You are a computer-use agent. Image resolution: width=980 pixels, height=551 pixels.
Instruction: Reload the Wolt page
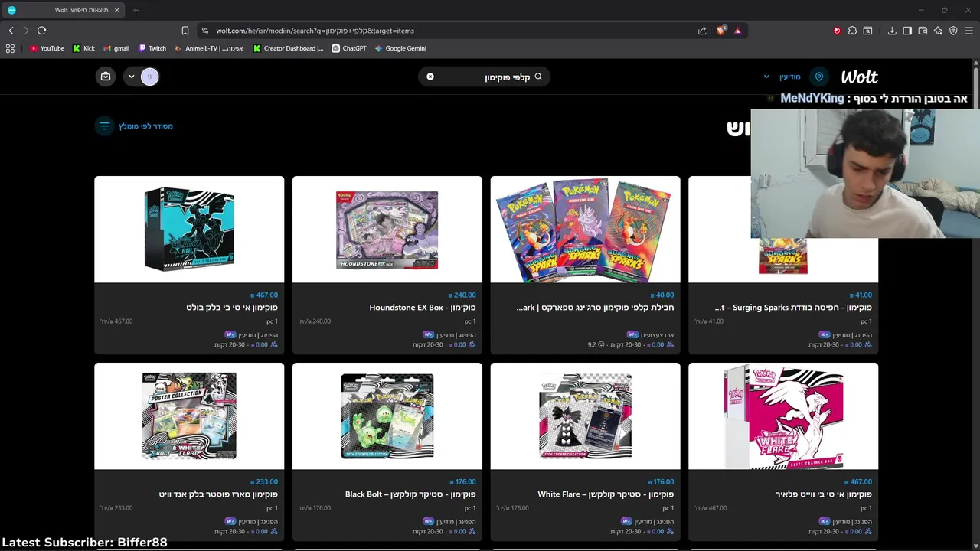[x=41, y=31]
